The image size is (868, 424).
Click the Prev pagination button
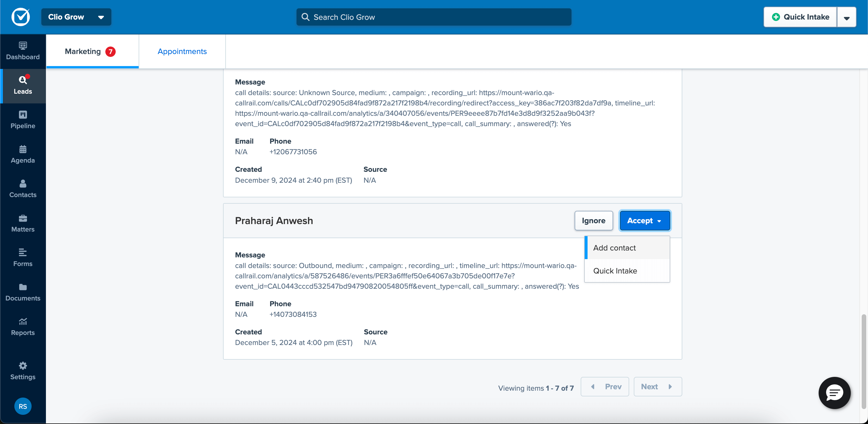point(604,387)
